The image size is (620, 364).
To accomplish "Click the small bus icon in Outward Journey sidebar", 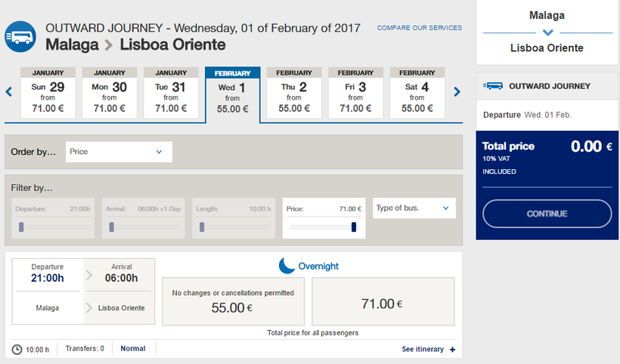I will pyautogui.click(x=493, y=86).
